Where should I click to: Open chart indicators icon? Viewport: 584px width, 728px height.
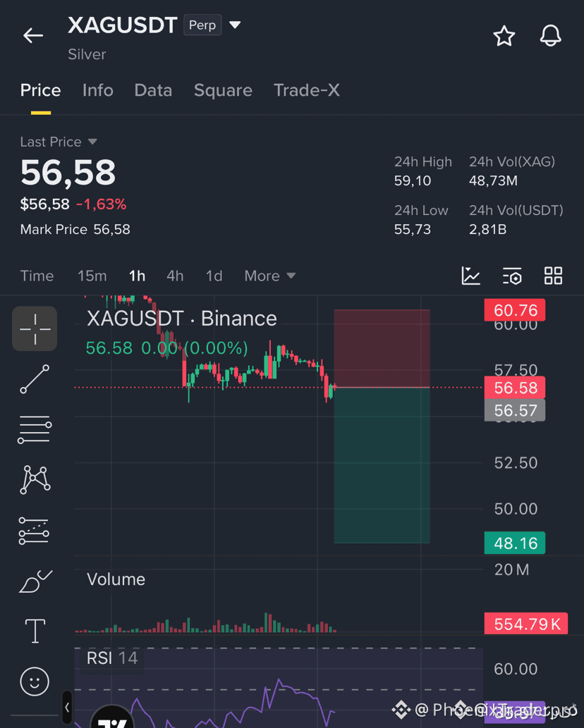point(470,276)
